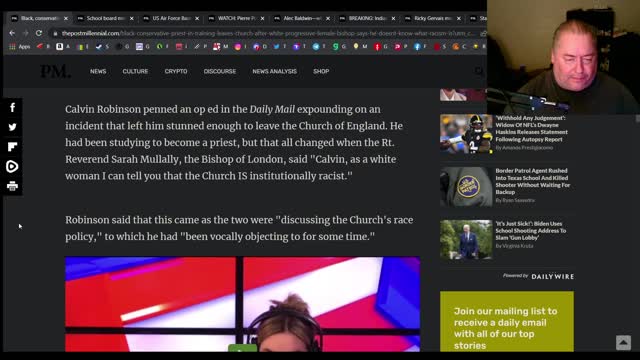Open 'Border Patrol Agent Rushed' headline
This screenshot has height=360, width=640.
pos(533,181)
